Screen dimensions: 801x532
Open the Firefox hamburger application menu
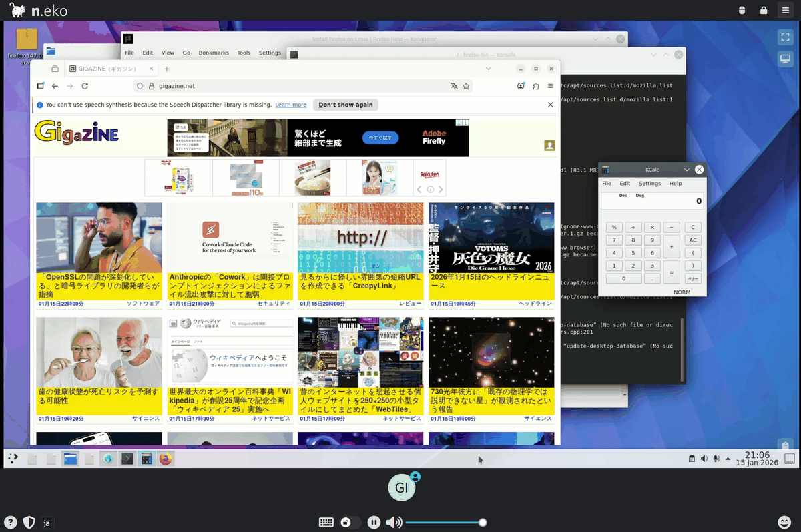(x=551, y=86)
